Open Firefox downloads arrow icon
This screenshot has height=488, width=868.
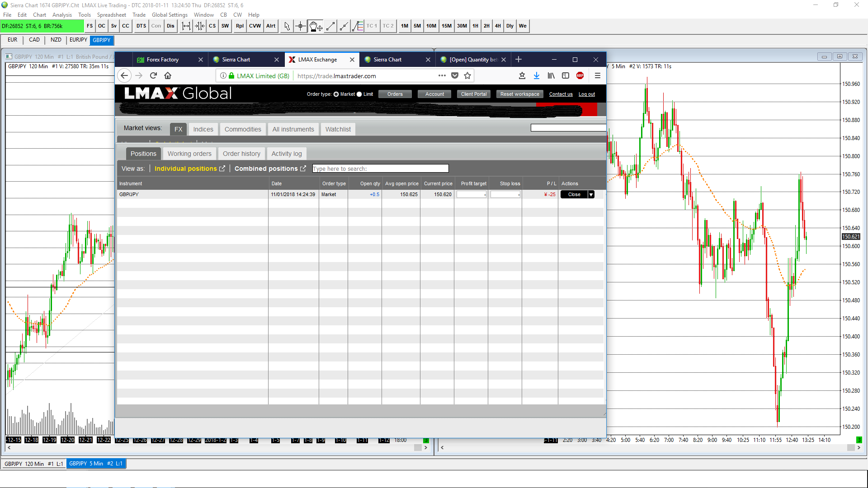click(536, 75)
